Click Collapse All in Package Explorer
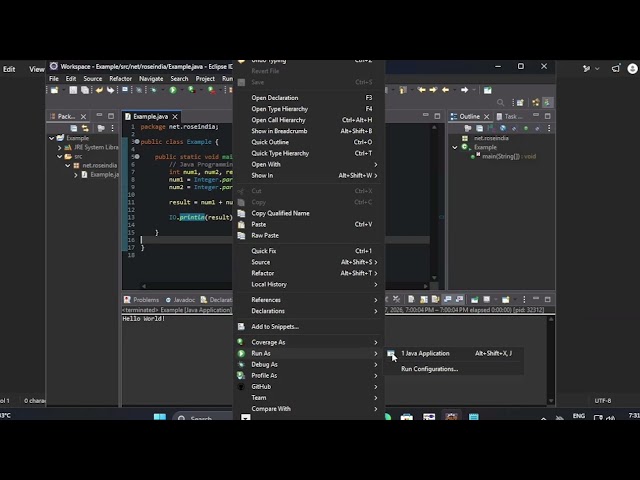The image size is (640, 480). pos(74,129)
